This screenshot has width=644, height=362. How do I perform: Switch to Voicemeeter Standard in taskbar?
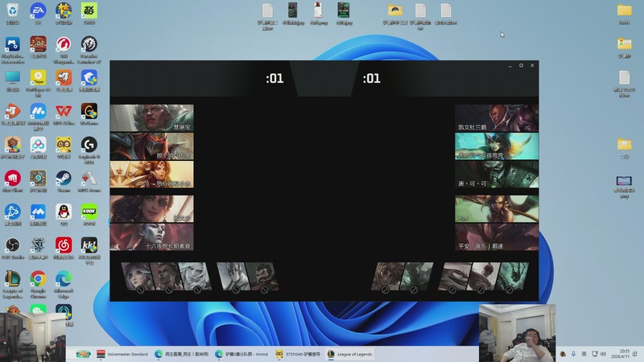click(x=122, y=354)
